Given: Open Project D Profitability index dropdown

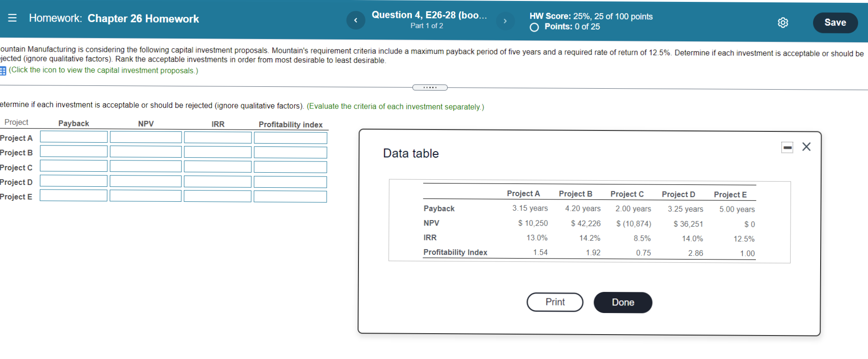Looking at the screenshot, I should tap(290, 182).
